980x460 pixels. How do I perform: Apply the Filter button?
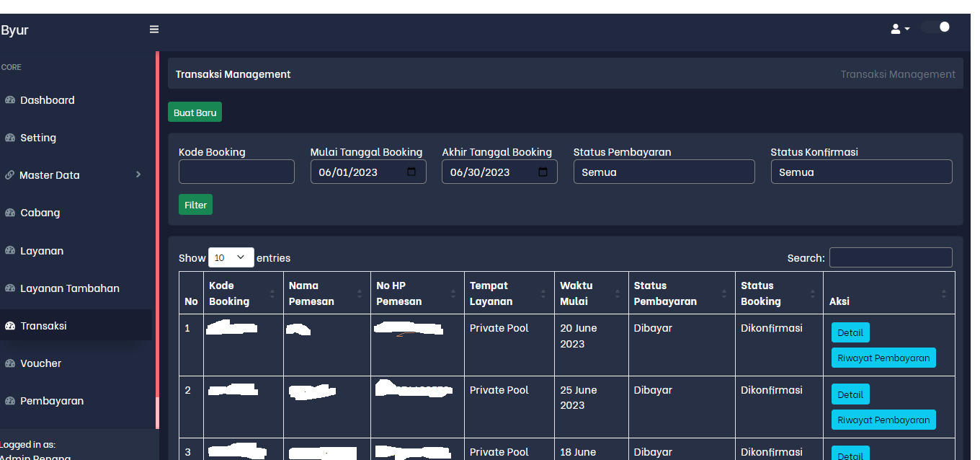195,205
